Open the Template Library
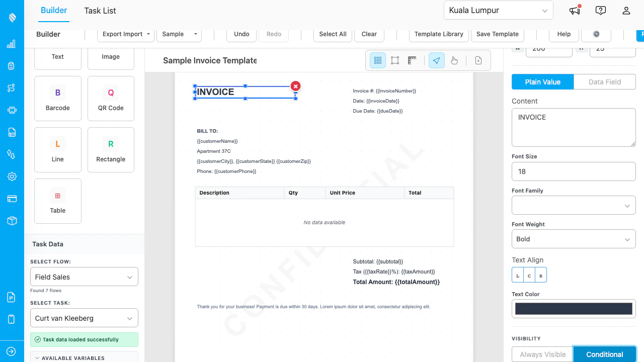 coord(438,34)
